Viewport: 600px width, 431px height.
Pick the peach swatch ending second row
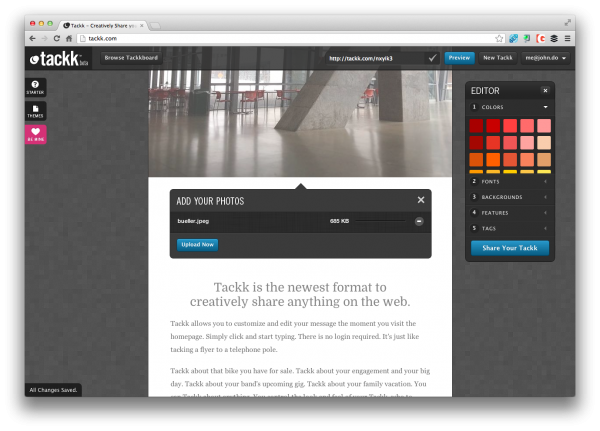(544, 143)
